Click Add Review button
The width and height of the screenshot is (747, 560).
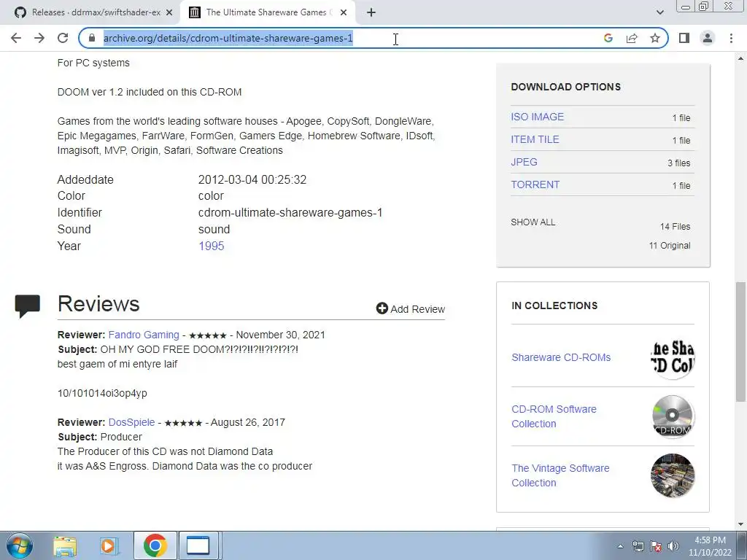pyautogui.click(x=410, y=308)
